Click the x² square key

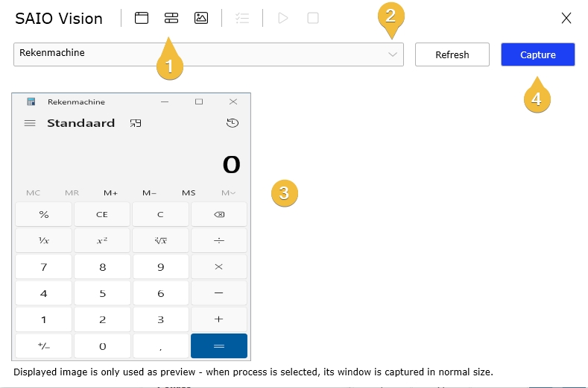[x=102, y=240]
